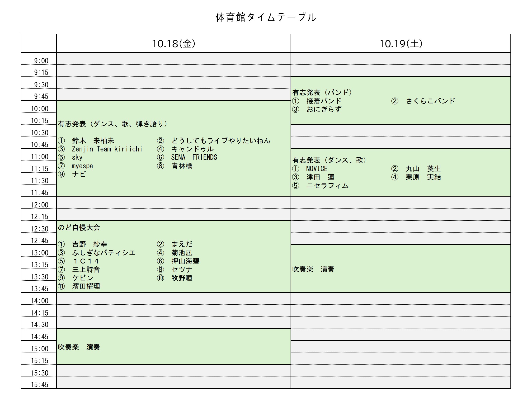Image resolution: width=532 pixels, height=401 pixels.
Task: Click the 12:30 time label
Action: point(40,229)
